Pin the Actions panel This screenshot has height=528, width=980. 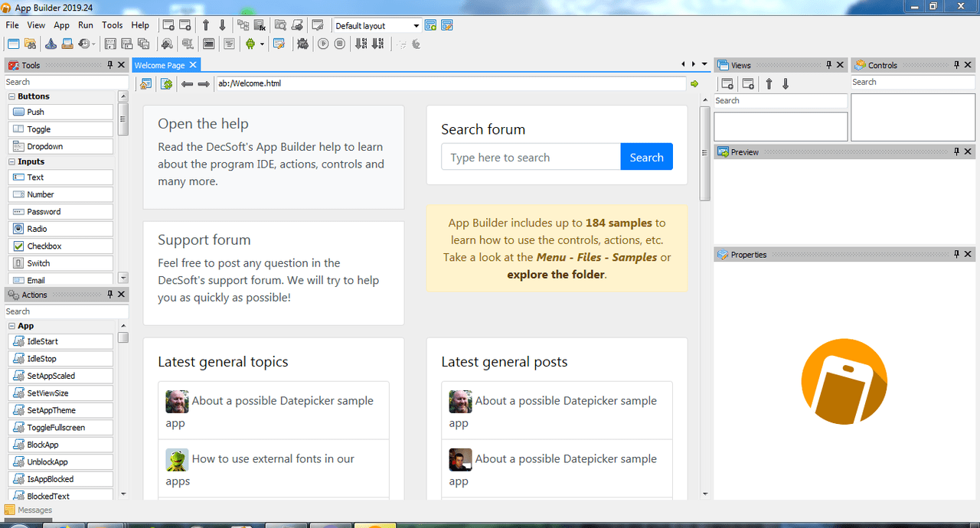click(110, 295)
